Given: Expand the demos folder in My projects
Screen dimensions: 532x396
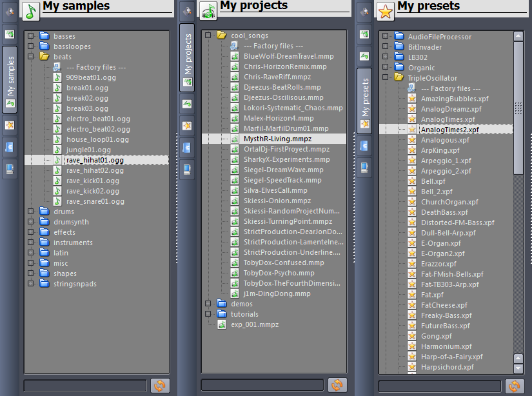Looking at the screenshot, I should (209, 304).
